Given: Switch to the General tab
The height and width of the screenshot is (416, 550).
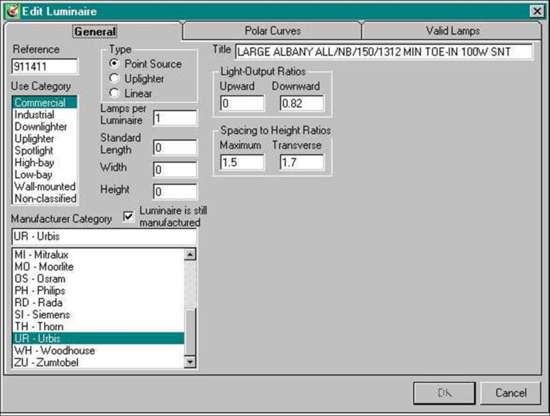Looking at the screenshot, I should coord(95,32).
